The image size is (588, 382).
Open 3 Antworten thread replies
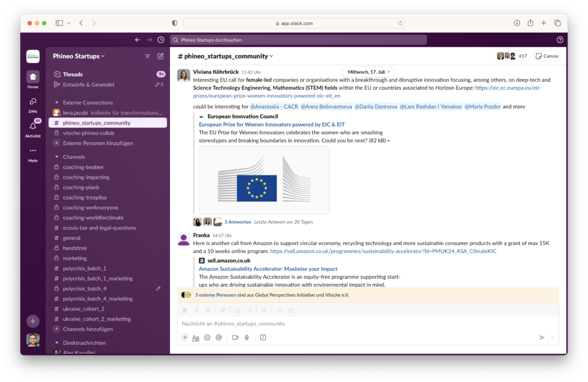coord(238,222)
